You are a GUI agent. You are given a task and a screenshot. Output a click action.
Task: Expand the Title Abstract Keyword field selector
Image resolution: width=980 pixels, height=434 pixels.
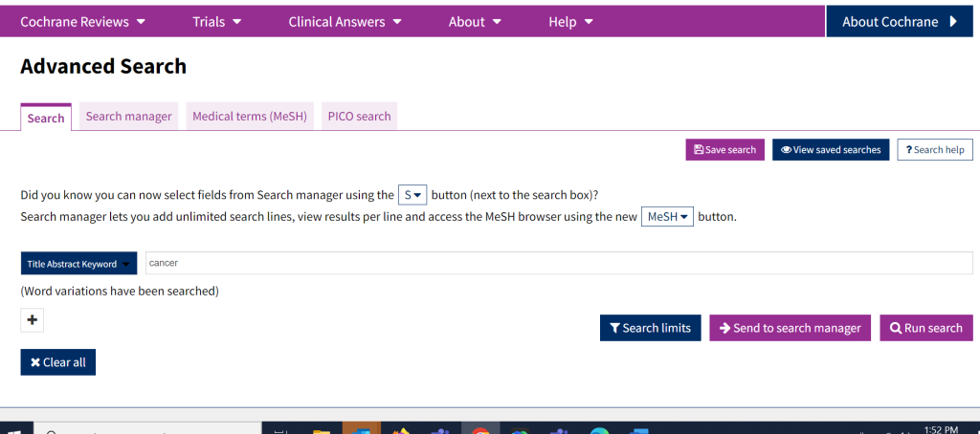click(78, 264)
